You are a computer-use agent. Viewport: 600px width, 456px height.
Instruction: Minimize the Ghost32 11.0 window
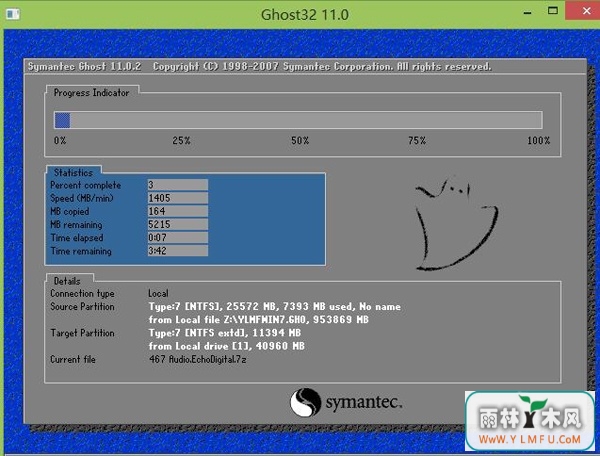click(x=528, y=13)
